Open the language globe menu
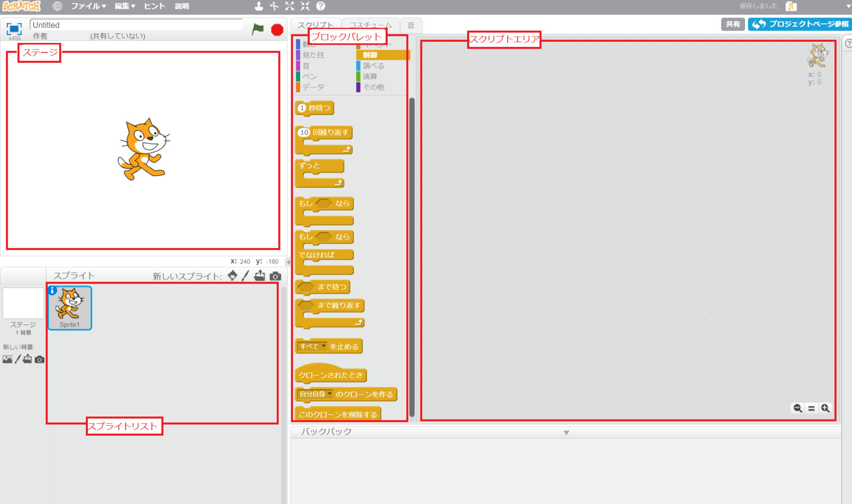Image resolution: width=852 pixels, height=504 pixels. (x=57, y=6)
